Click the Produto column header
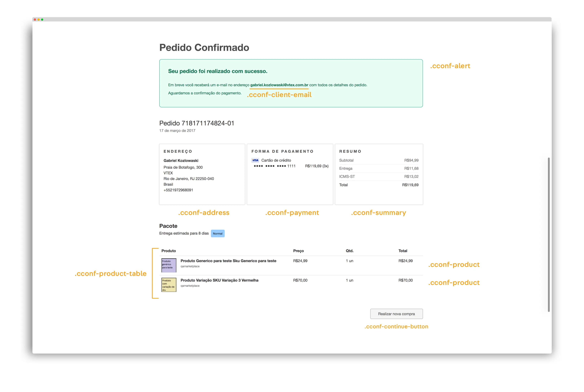 (x=169, y=251)
